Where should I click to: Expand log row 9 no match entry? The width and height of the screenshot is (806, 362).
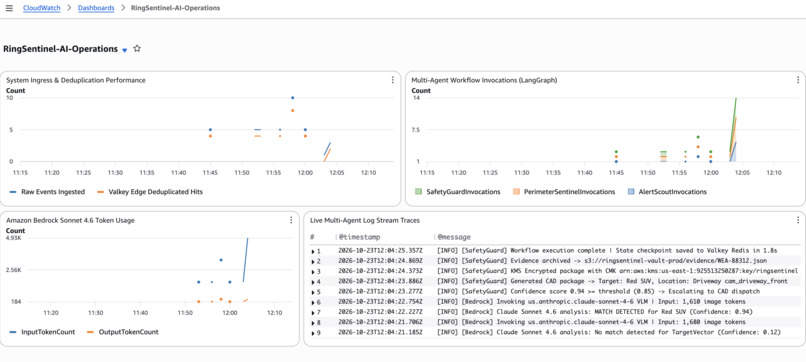pyautogui.click(x=313, y=332)
